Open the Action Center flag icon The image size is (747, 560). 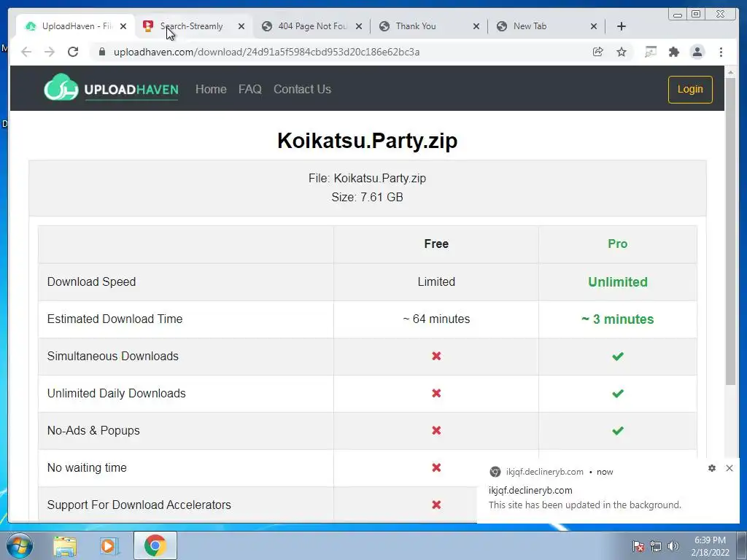[x=638, y=546]
